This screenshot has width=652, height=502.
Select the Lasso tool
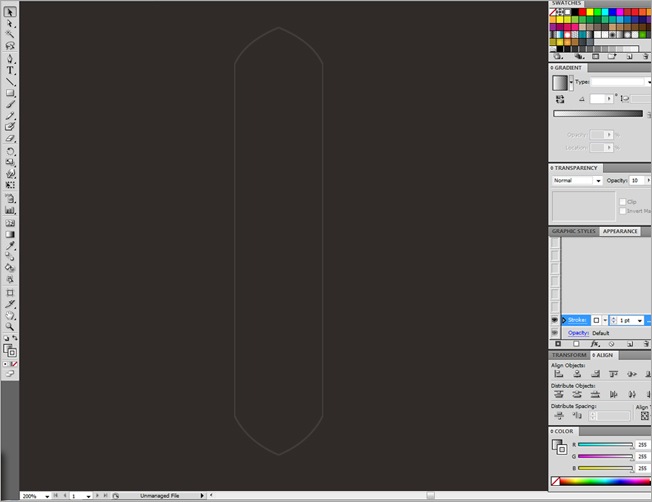(x=10, y=46)
